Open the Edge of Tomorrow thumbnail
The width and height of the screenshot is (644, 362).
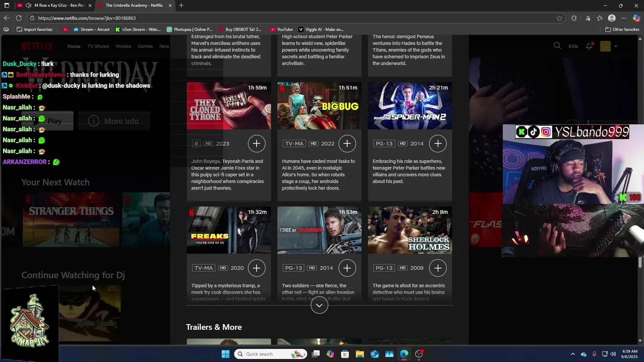[x=319, y=230]
